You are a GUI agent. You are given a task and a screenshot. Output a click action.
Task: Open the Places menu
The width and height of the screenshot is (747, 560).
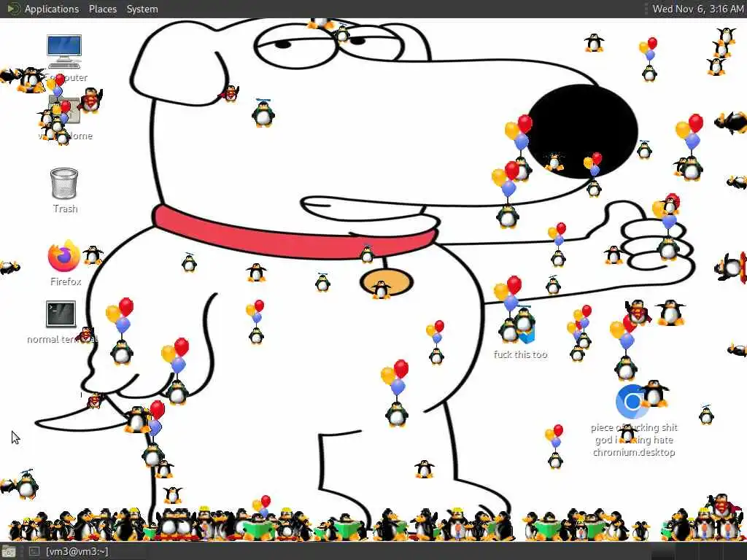pos(102,9)
